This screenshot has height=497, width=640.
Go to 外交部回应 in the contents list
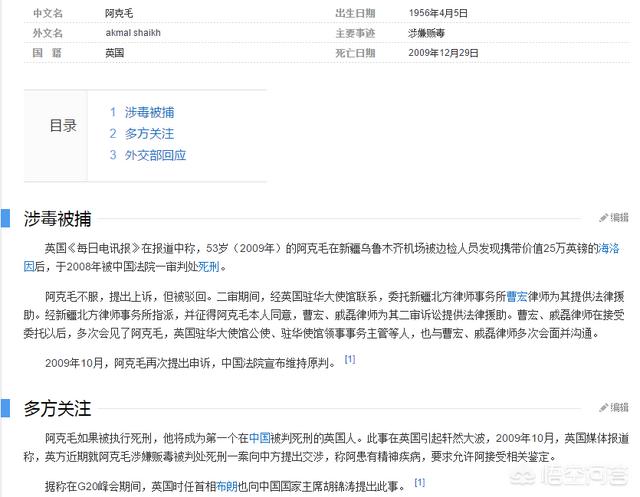pyautogui.click(x=153, y=155)
